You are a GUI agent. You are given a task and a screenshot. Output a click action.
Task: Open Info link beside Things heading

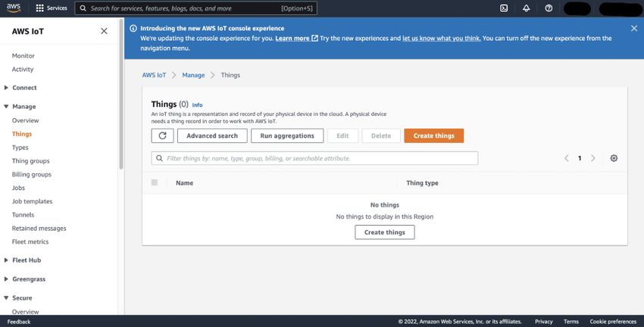pos(197,105)
